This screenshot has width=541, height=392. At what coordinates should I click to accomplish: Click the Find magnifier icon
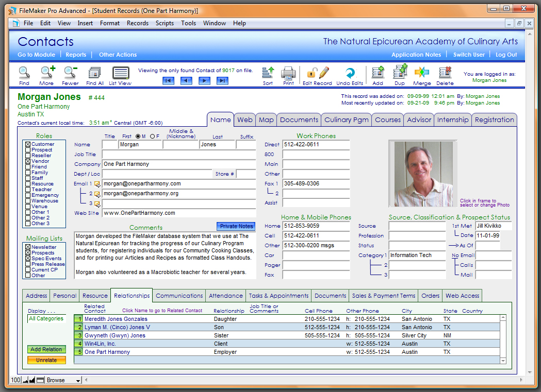pyautogui.click(x=24, y=72)
